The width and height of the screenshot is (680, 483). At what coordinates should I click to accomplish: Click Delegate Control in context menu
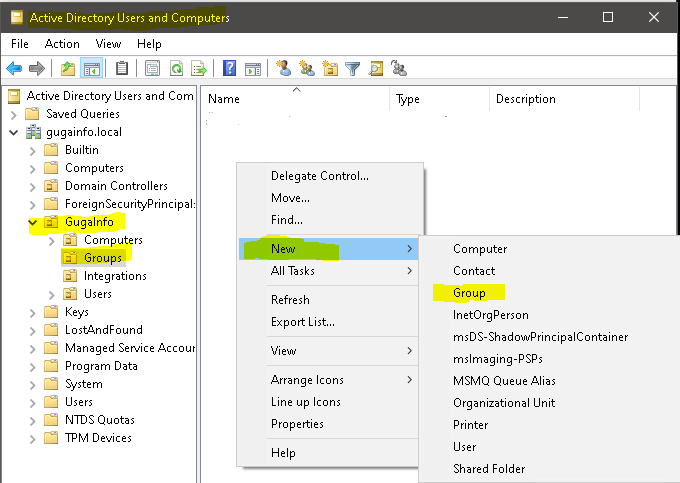pos(319,176)
